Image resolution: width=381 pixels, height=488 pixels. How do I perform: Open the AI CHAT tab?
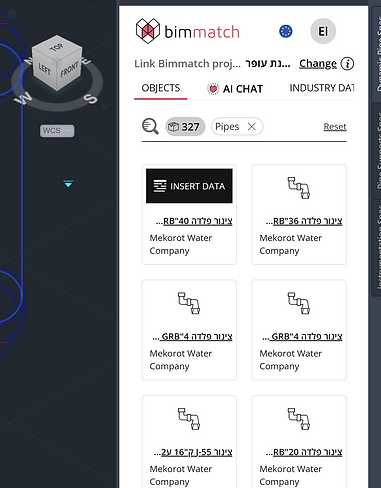coord(235,89)
